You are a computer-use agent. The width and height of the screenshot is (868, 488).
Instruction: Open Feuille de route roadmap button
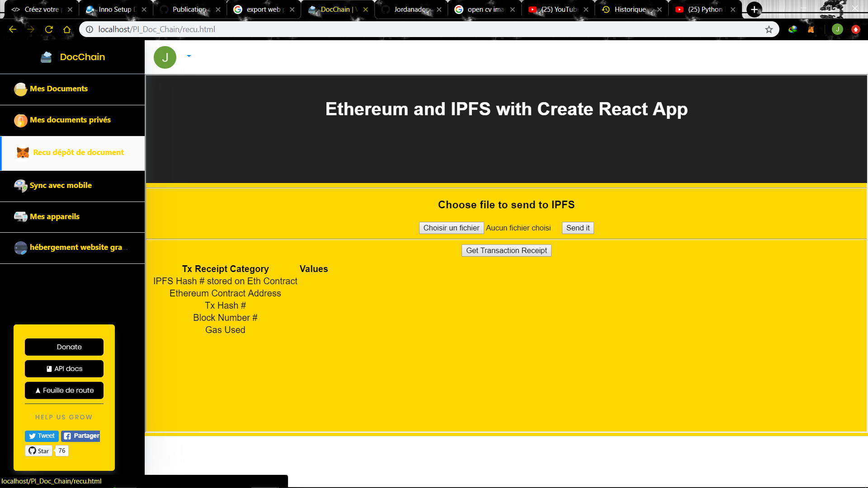click(x=64, y=390)
